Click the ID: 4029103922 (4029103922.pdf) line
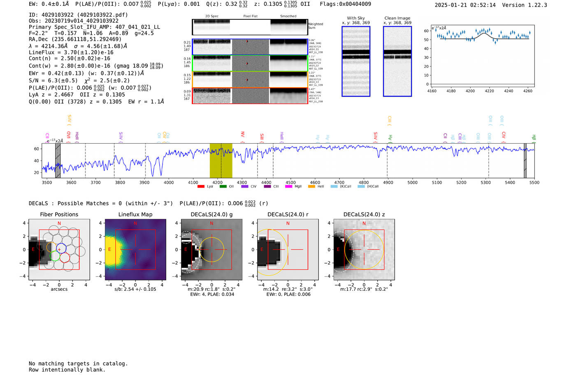 pos(78,15)
